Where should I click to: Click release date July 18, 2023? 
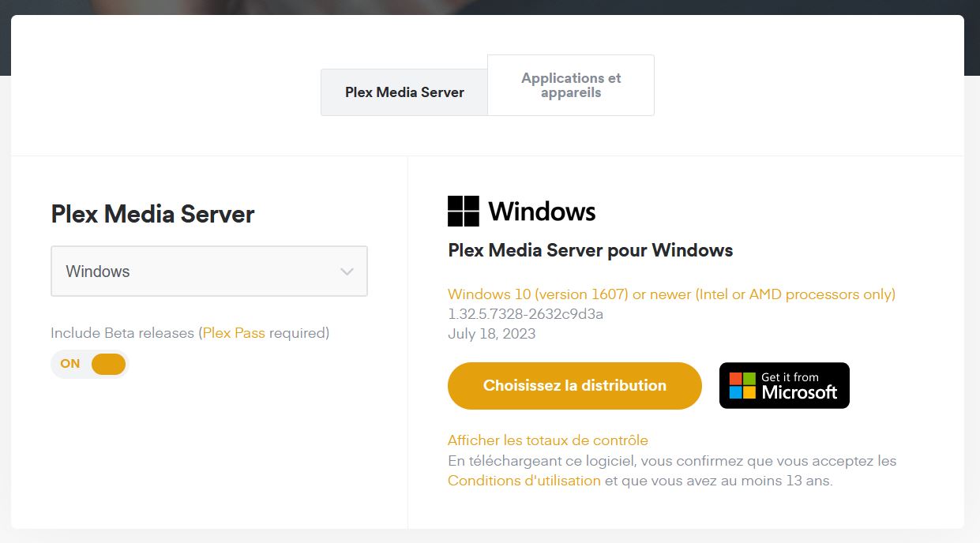click(x=492, y=334)
